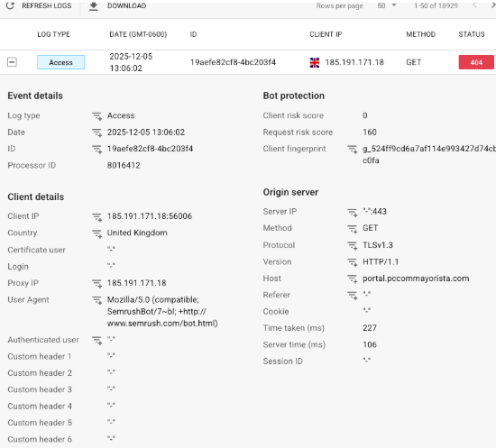The width and height of the screenshot is (496, 448).
Task: Add filter for origin Method GET
Action: (352, 229)
